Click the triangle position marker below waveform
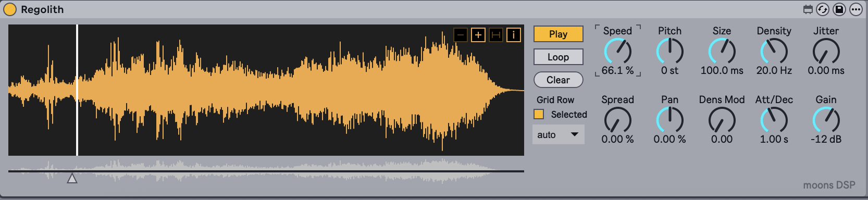 [x=72, y=178]
